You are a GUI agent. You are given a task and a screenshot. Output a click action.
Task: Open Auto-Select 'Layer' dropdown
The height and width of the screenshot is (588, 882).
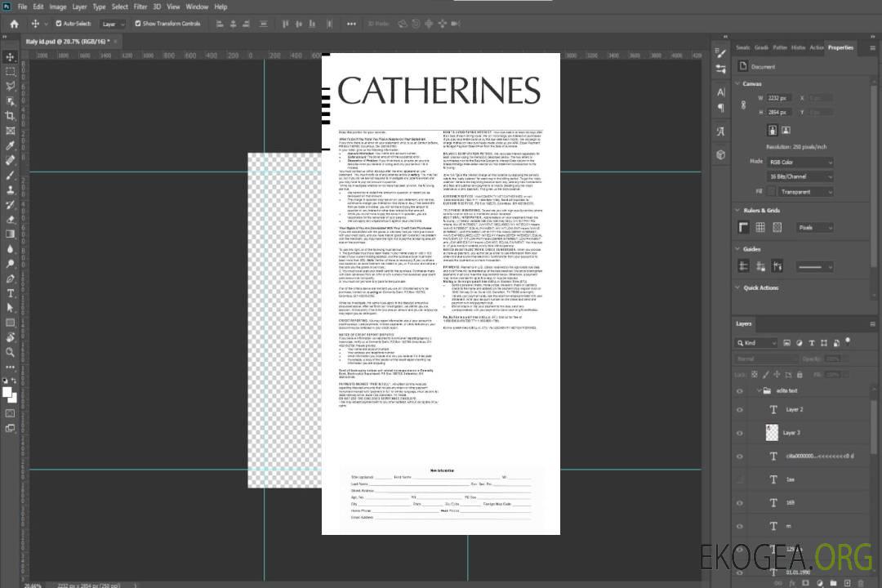pos(113,24)
